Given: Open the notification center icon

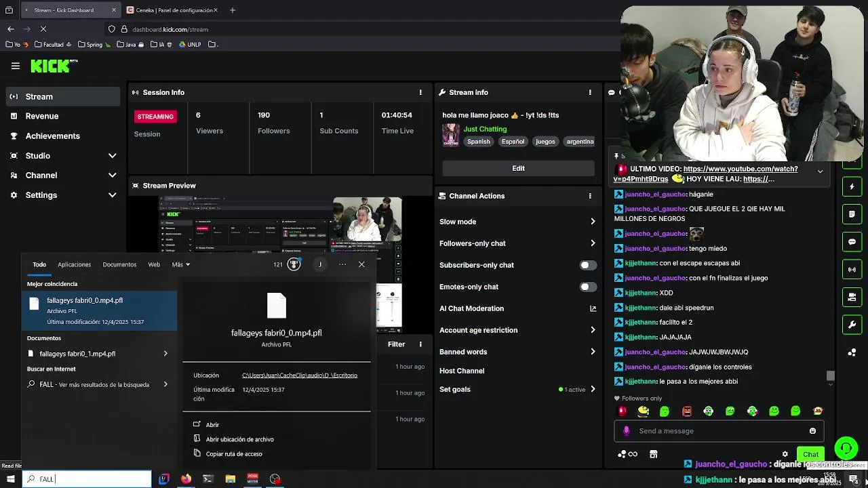Looking at the screenshot, I should tap(854, 479).
